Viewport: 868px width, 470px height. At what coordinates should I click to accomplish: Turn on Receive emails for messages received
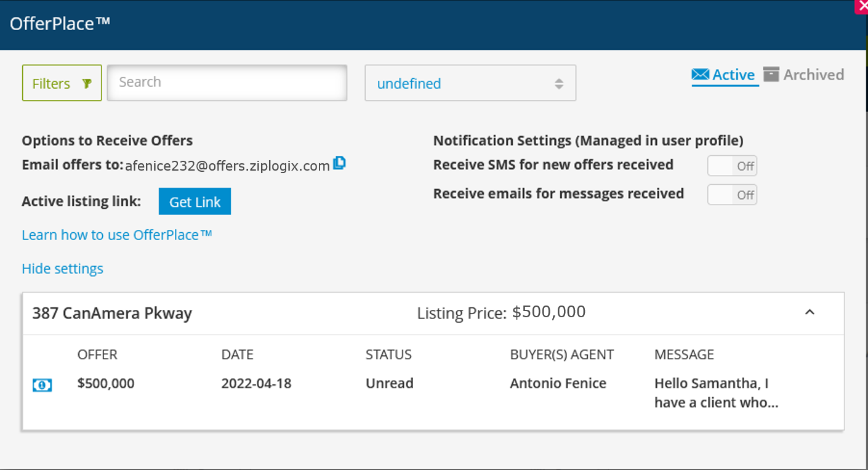click(x=732, y=195)
